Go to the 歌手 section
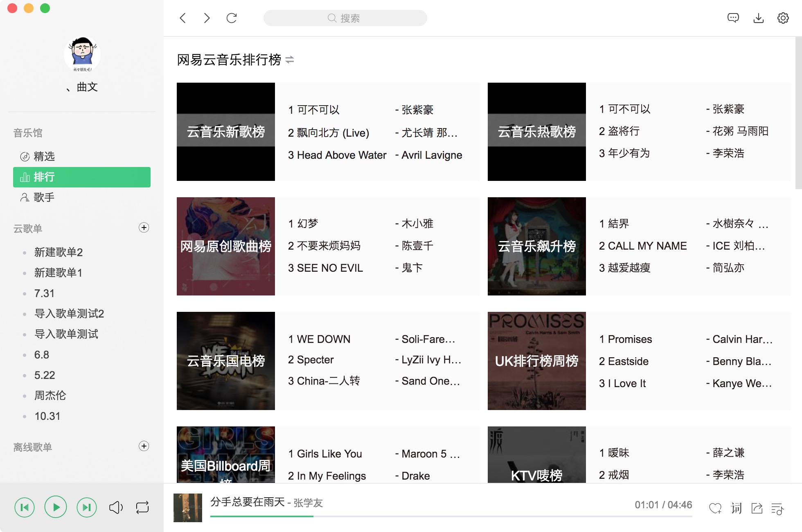This screenshot has width=802, height=532. 43,197
